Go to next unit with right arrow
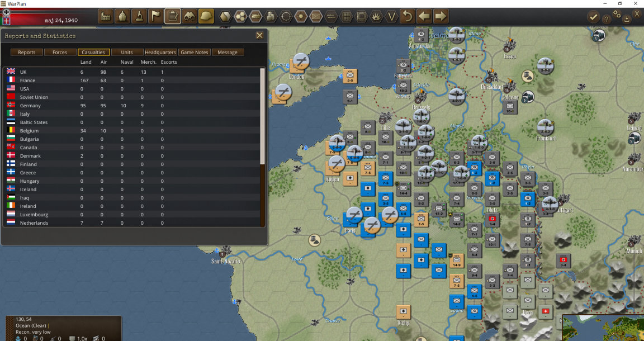This screenshot has width=644, height=341. pyautogui.click(x=441, y=16)
